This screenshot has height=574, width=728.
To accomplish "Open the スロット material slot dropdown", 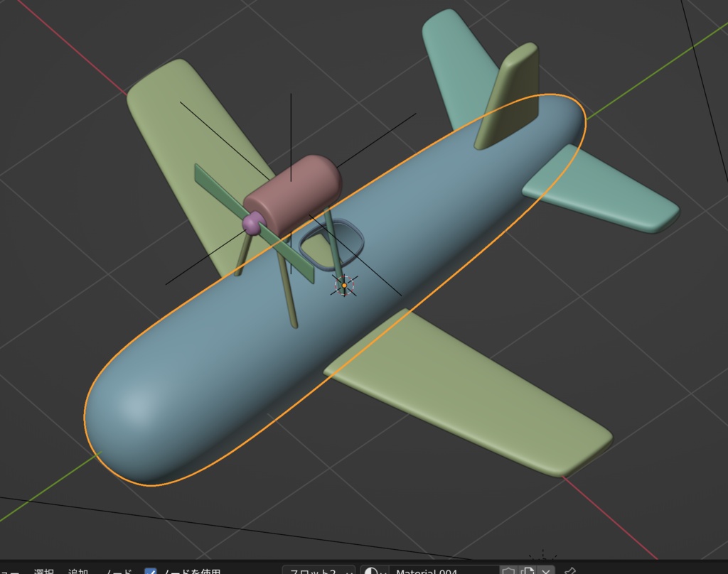I will 318,570.
